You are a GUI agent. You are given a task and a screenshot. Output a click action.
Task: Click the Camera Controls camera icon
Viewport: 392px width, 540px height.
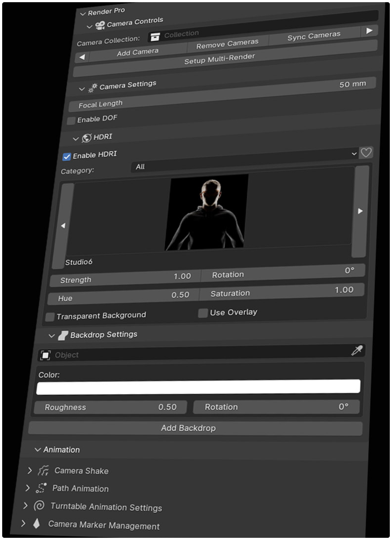(x=100, y=25)
